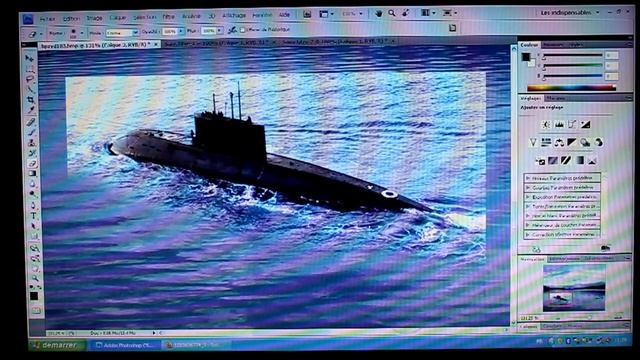This screenshot has height=360, width=640.
Task: Select the Réglages panel tab
Action: (x=531, y=98)
